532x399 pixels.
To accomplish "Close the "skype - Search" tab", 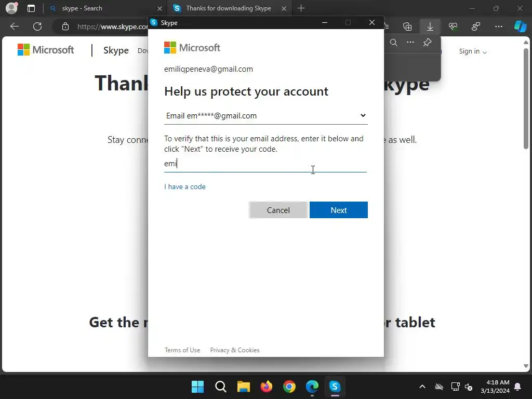I will point(159,8).
